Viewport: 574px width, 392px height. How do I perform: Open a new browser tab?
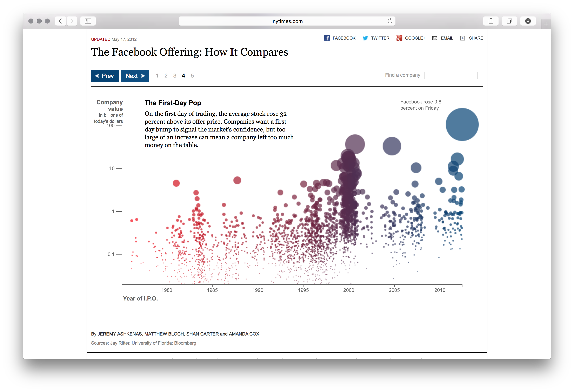pyautogui.click(x=546, y=24)
